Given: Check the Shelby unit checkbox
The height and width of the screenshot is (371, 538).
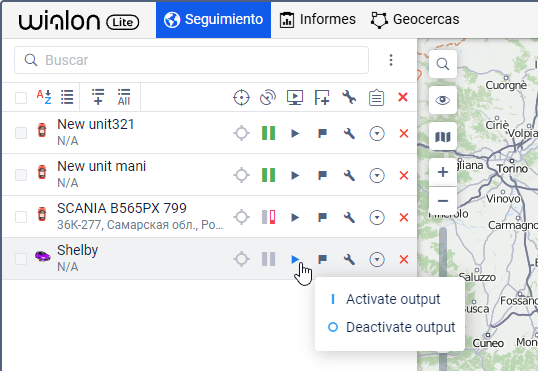Looking at the screenshot, I should click(x=21, y=259).
